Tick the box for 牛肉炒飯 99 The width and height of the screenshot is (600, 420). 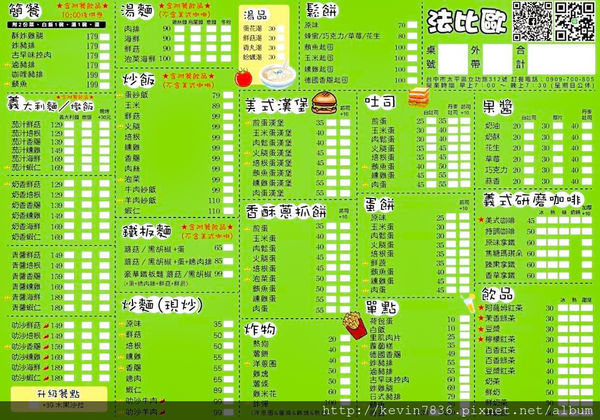click(228, 189)
